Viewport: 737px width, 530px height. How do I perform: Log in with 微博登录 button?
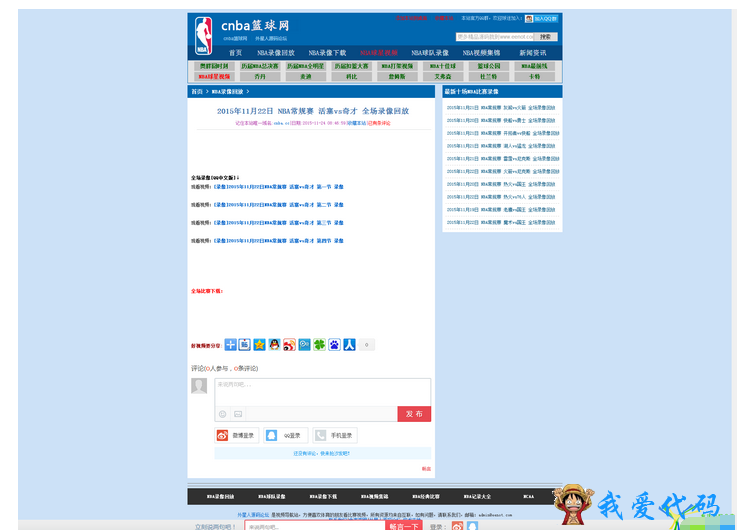click(x=237, y=436)
